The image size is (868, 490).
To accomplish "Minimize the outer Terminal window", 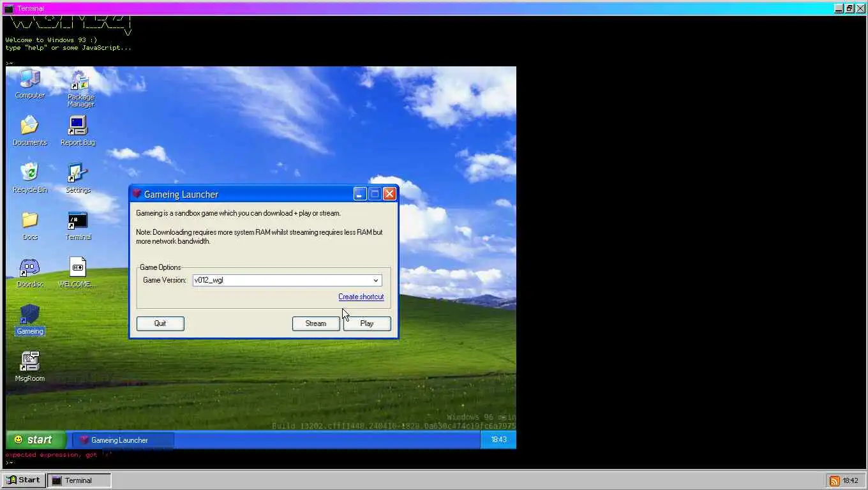I will pyautogui.click(x=839, y=8).
